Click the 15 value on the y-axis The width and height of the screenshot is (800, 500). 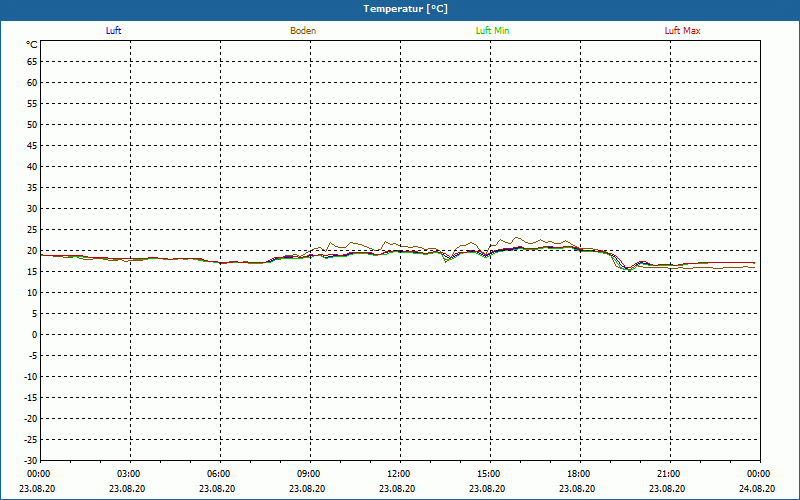point(32,272)
